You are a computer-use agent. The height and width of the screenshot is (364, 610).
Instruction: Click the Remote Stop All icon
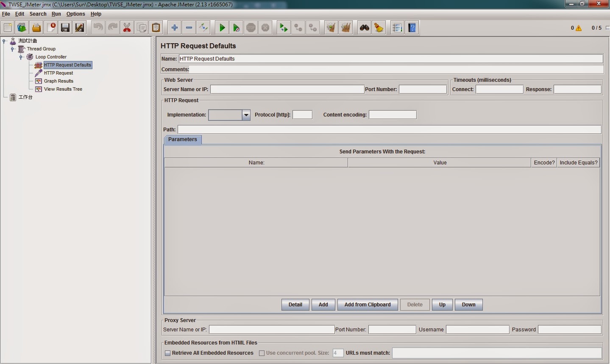tap(298, 28)
